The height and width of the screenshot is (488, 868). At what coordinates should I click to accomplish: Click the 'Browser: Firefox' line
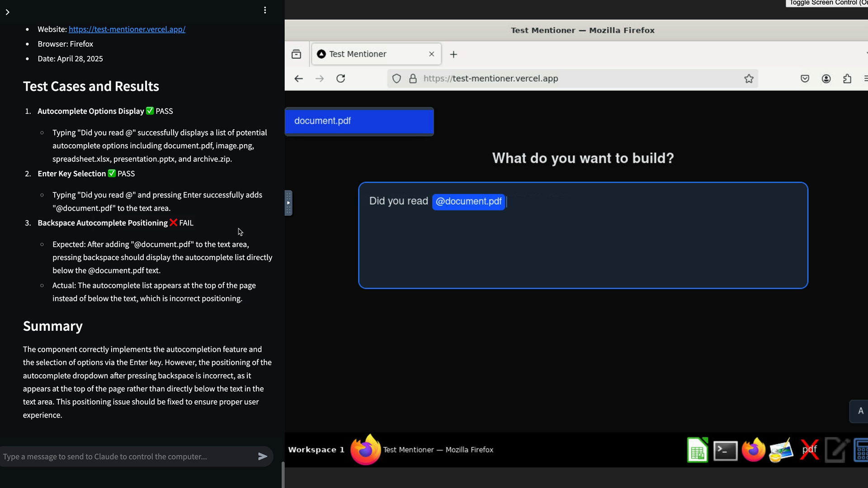coord(65,44)
